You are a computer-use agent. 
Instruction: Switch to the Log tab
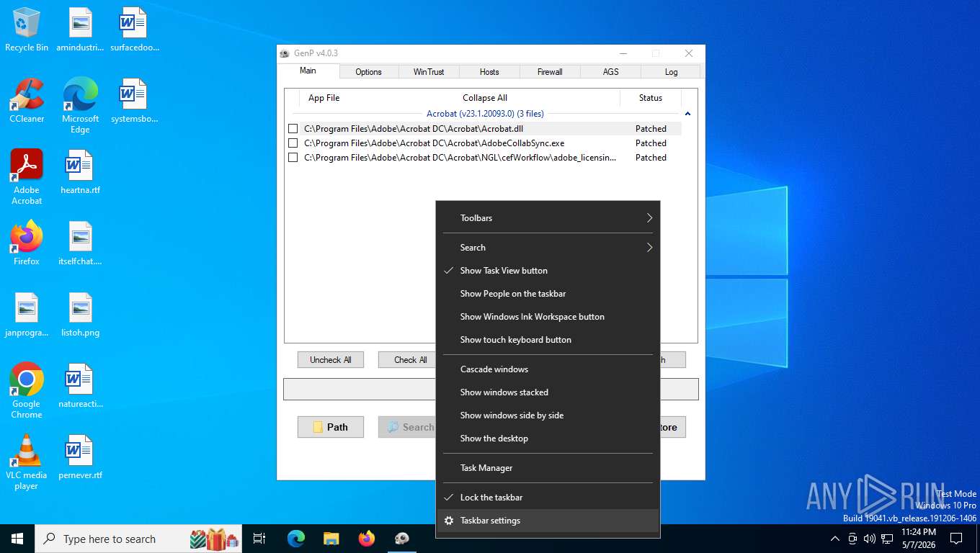click(671, 72)
